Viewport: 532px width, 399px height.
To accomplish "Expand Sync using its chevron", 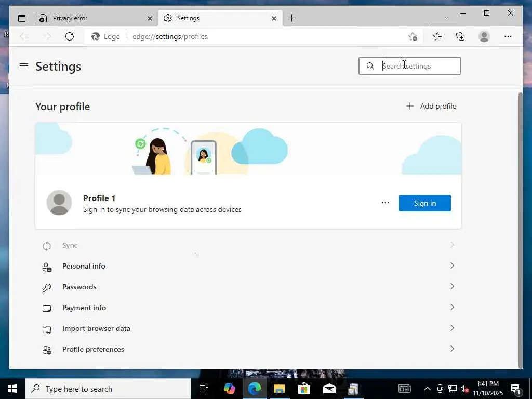I will coord(452,245).
